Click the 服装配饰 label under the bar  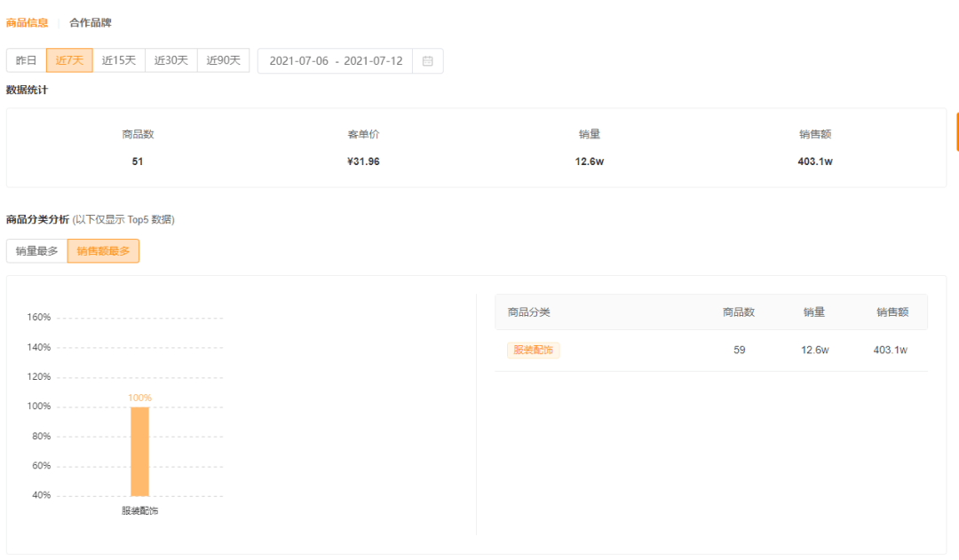click(x=139, y=511)
